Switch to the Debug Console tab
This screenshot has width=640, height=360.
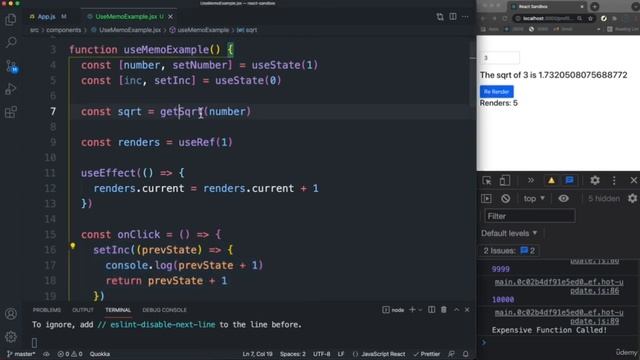click(x=164, y=310)
